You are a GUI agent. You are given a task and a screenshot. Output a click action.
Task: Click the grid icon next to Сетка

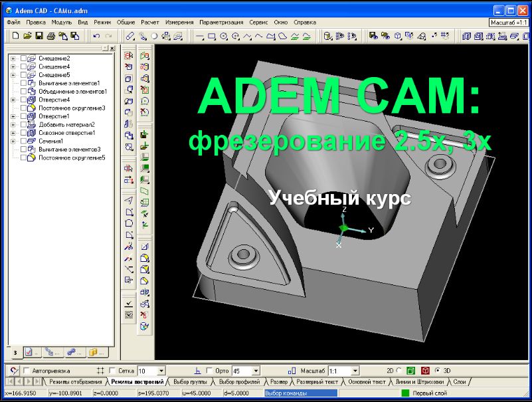point(100,371)
